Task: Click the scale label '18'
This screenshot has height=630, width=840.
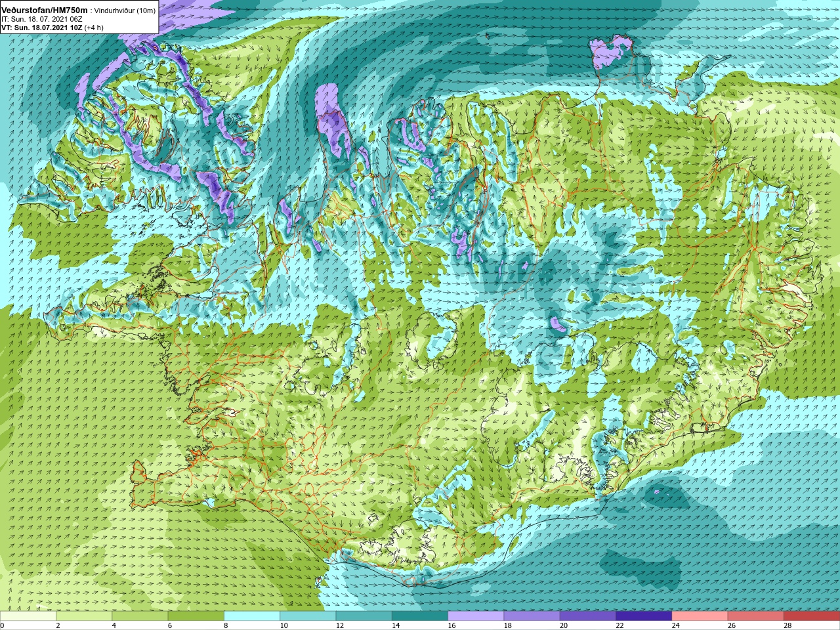Action: point(508,625)
